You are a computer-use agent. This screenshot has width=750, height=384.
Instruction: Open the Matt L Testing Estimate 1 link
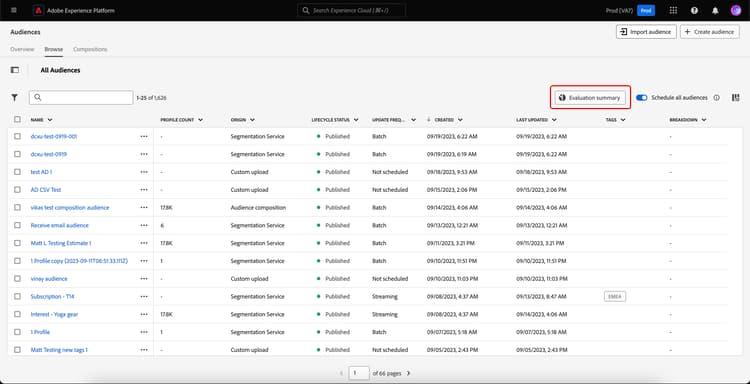pyautogui.click(x=61, y=243)
